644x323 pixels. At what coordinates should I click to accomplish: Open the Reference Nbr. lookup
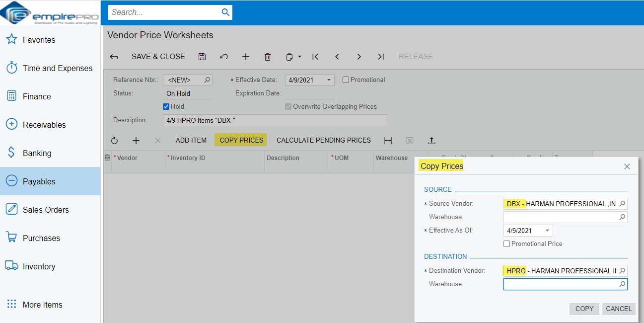coord(208,80)
